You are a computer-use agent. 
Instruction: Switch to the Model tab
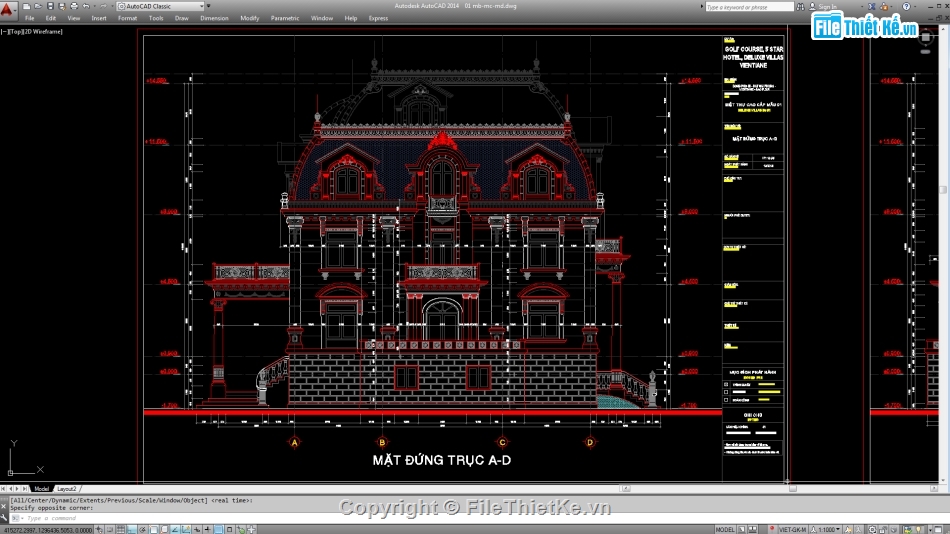(42, 489)
